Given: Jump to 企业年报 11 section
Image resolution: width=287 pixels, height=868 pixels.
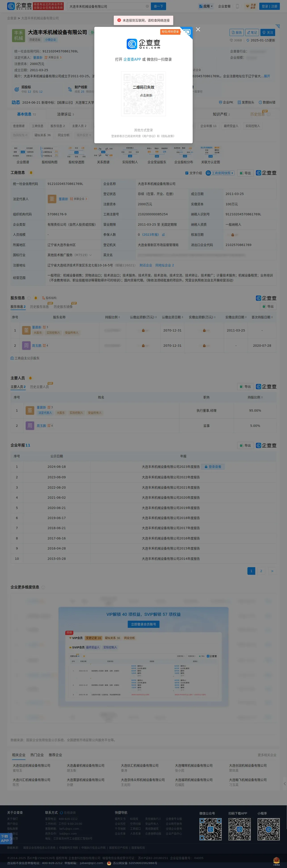Looking at the screenshot, I should point(208,126).
